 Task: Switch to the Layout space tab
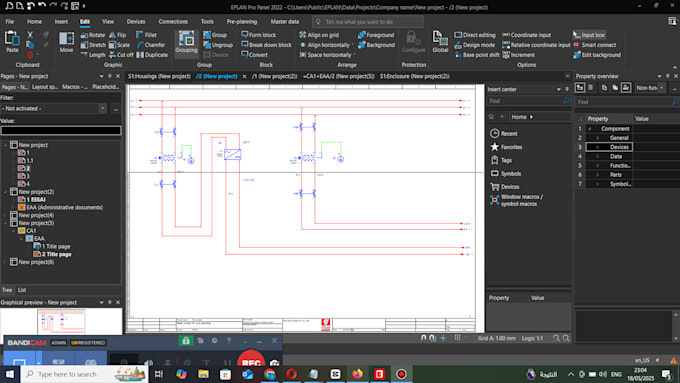[x=45, y=87]
